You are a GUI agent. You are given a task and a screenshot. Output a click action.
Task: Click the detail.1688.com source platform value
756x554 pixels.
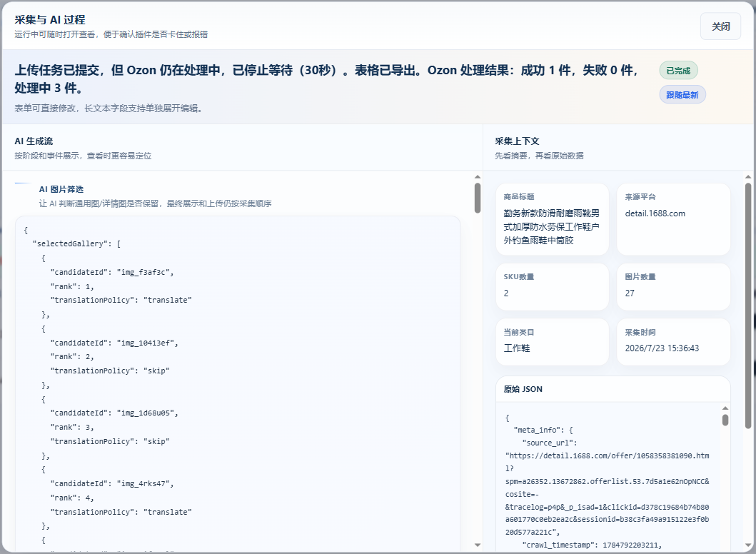(655, 213)
